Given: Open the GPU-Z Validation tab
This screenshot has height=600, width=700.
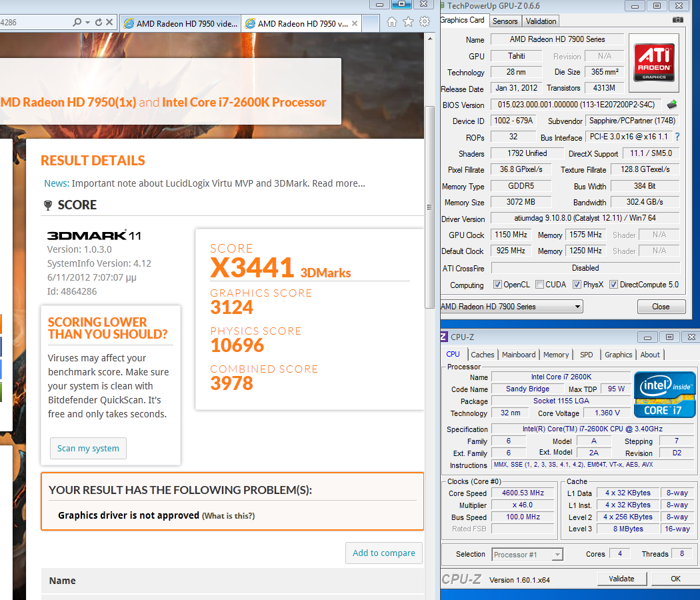Looking at the screenshot, I should click(541, 21).
